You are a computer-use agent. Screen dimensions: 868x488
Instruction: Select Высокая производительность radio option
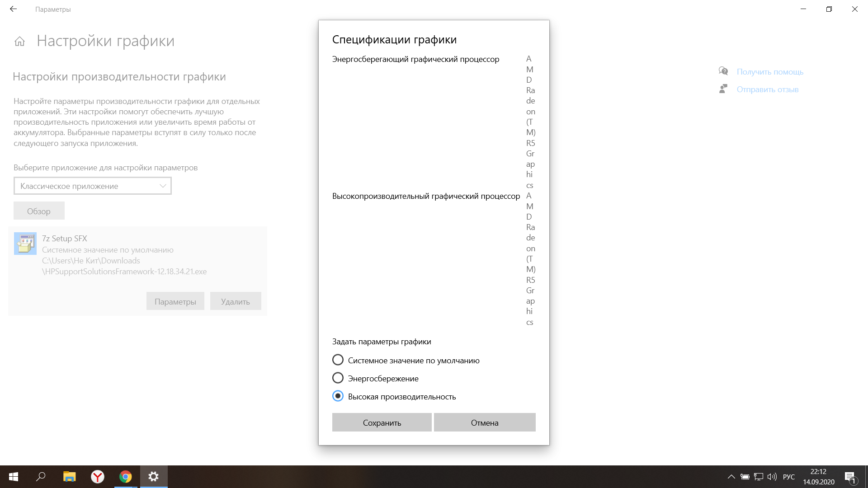click(x=338, y=396)
